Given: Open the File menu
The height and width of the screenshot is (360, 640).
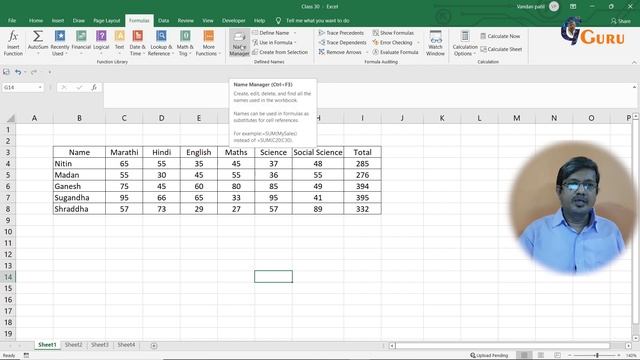Looking at the screenshot, I should coord(12,20).
